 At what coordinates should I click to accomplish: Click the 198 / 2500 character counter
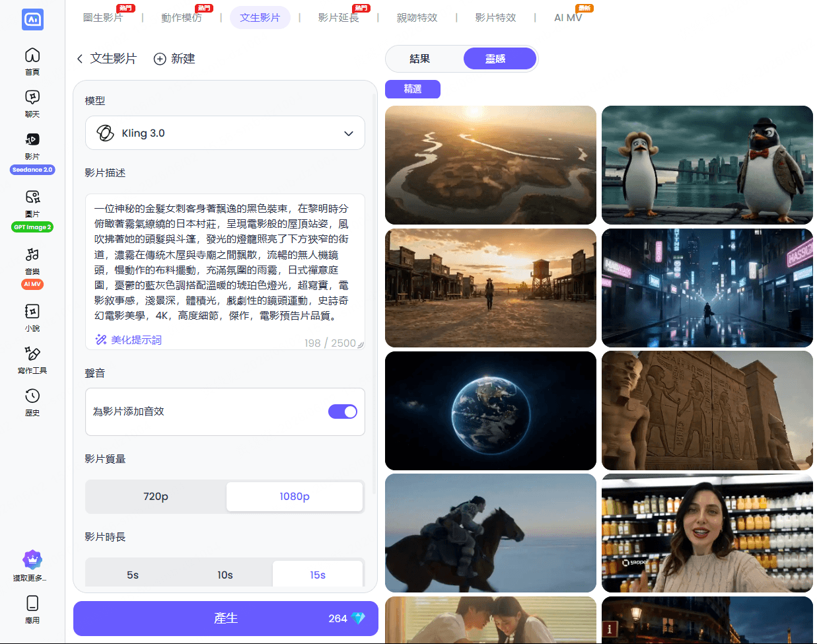330,343
